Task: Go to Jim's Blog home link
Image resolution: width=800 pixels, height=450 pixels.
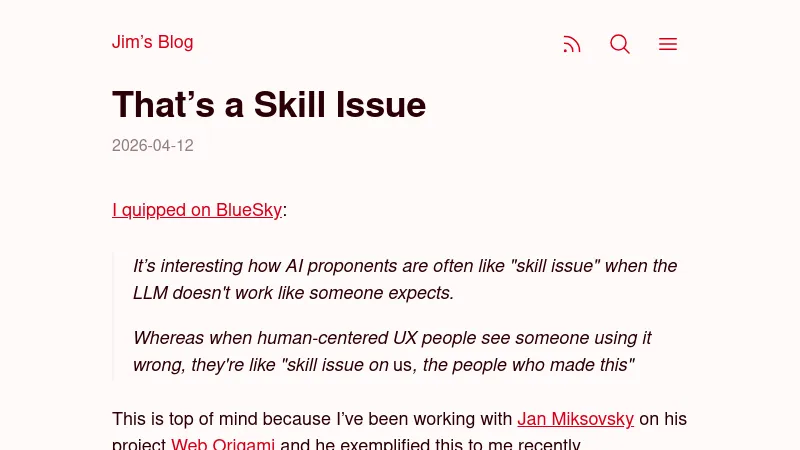Action: pyautogui.click(x=152, y=42)
